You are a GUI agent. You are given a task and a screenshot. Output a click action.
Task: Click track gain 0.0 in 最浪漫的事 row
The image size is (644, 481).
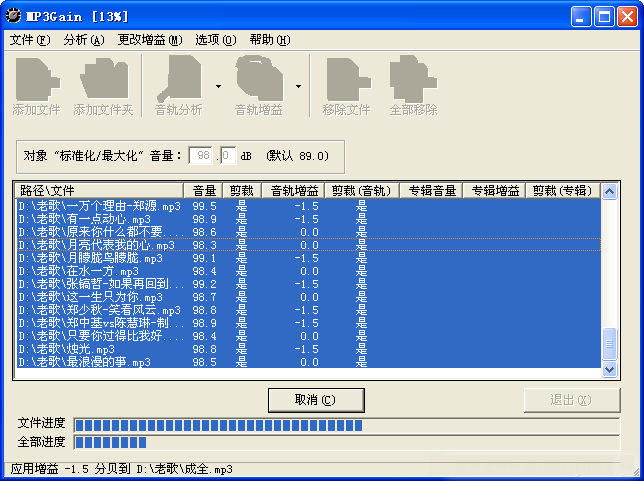coord(309,362)
